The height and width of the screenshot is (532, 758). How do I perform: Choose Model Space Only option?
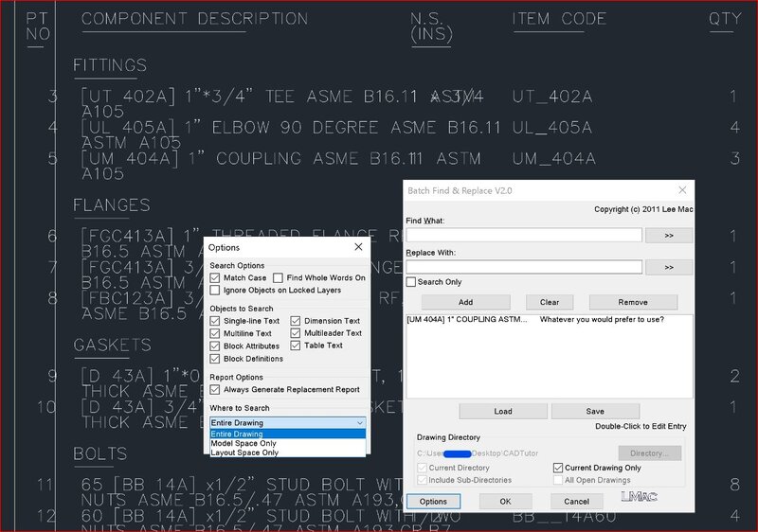click(288, 443)
